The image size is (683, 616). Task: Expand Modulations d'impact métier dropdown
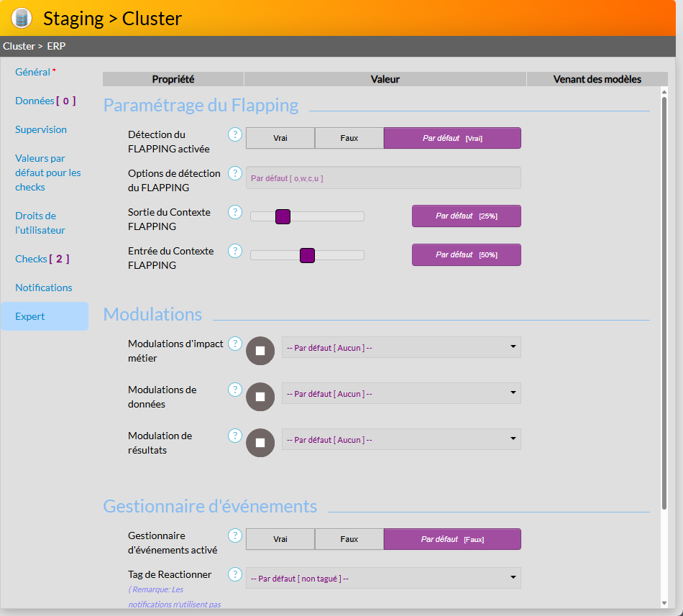[x=401, y=347]
